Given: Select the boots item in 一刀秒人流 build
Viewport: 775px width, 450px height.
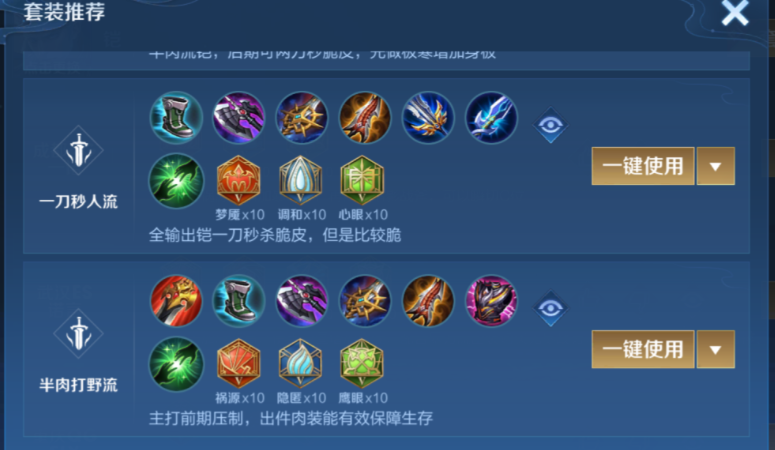Looking at the screenshot, I should tap(176, 118).
